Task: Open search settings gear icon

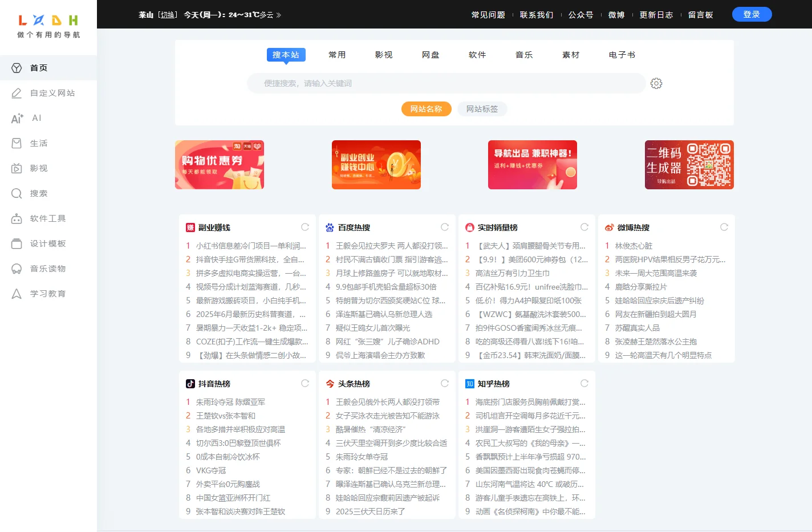Action: pyautogui.click(x=656, y=83)
